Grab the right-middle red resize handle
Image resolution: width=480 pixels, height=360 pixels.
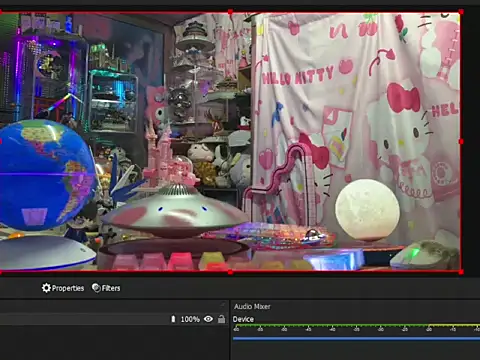461,142
